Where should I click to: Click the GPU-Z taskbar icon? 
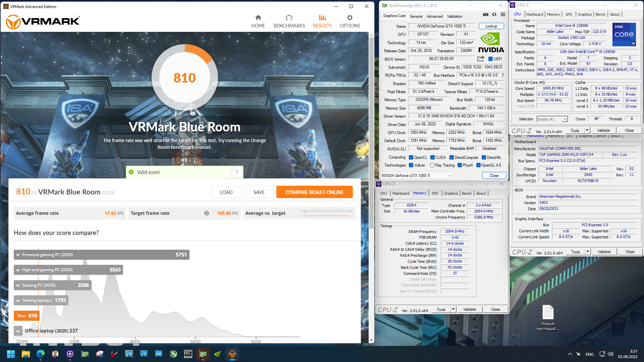tap(203, 354)
